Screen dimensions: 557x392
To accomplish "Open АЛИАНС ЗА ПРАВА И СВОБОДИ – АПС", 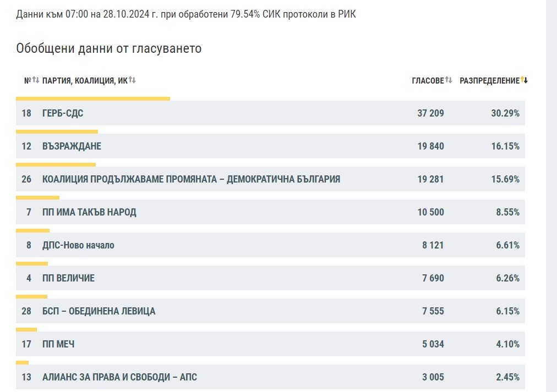I will (x=119, y=377).
